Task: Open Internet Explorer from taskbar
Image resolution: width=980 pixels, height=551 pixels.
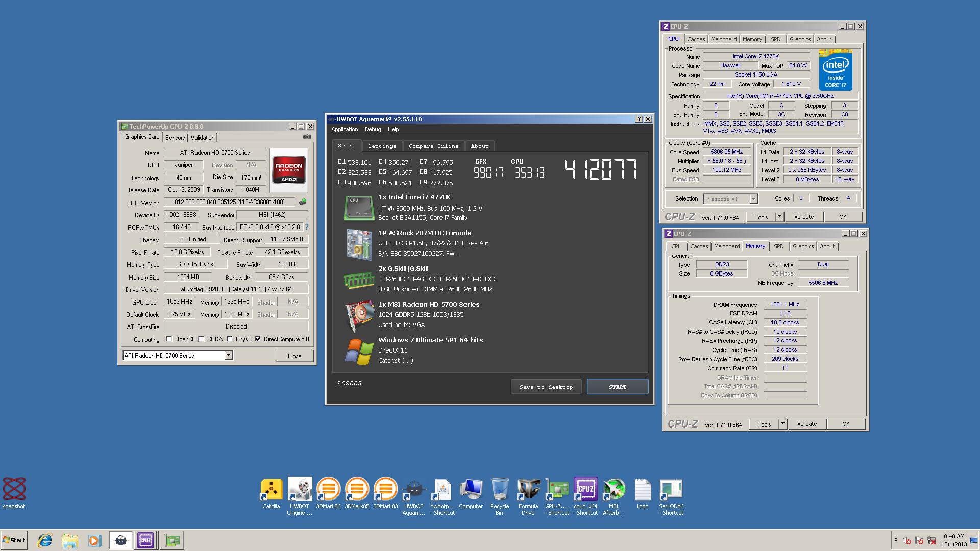Action: tap(45, 540)
